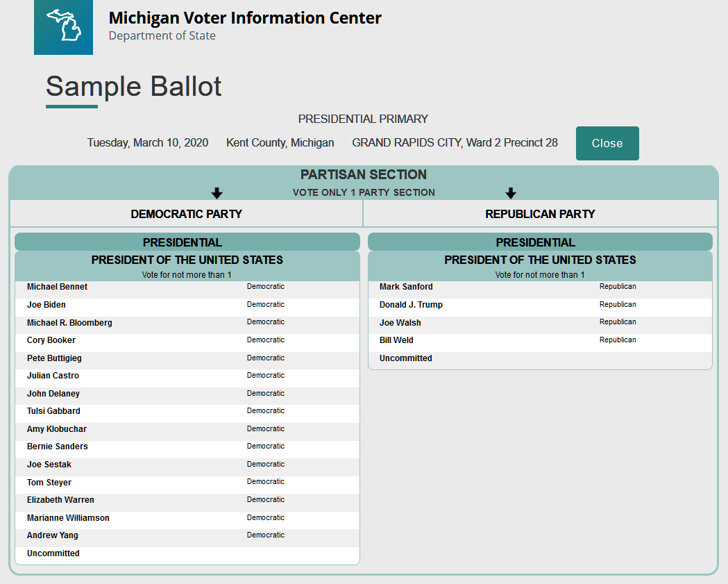The width and height of the screenshot is (728, 584).
Task: Select Tulsi Gabbard candidate row
Action: tap(53, 411)
